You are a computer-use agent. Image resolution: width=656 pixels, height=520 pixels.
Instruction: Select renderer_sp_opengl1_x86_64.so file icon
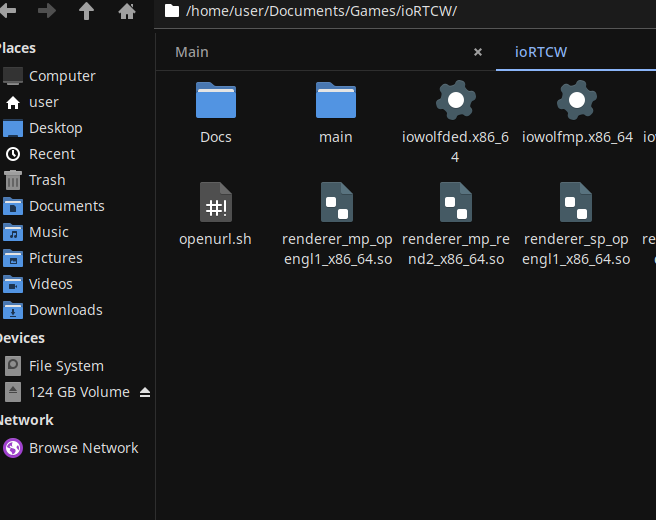(576, 202)
